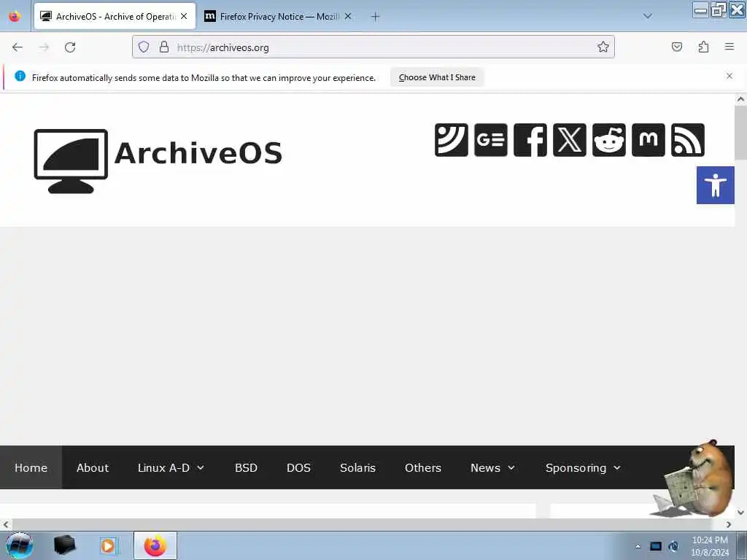Visit ArchiveOS Facebook page icon
Screen dimensions: 747x560
tap(530, 140)
